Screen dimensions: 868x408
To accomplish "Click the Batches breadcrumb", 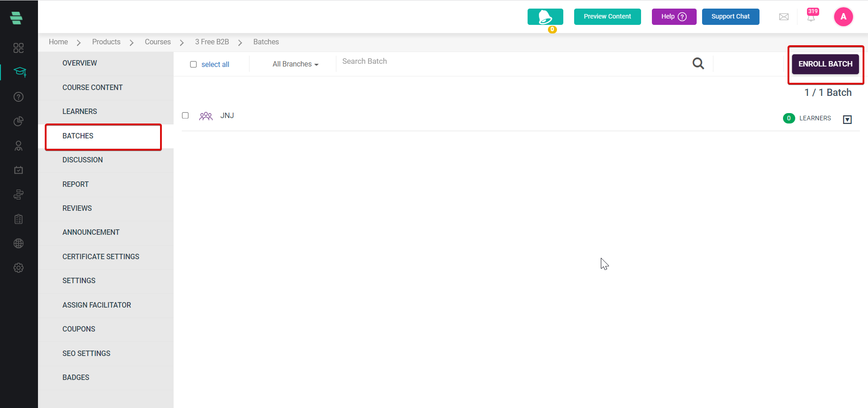I will (x=266, y=42).
